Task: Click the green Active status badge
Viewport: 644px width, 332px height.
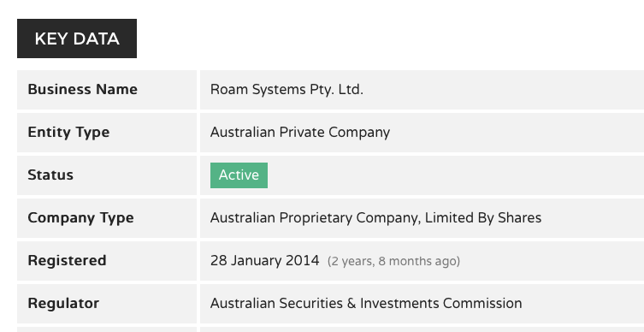Action: (239, 175)
